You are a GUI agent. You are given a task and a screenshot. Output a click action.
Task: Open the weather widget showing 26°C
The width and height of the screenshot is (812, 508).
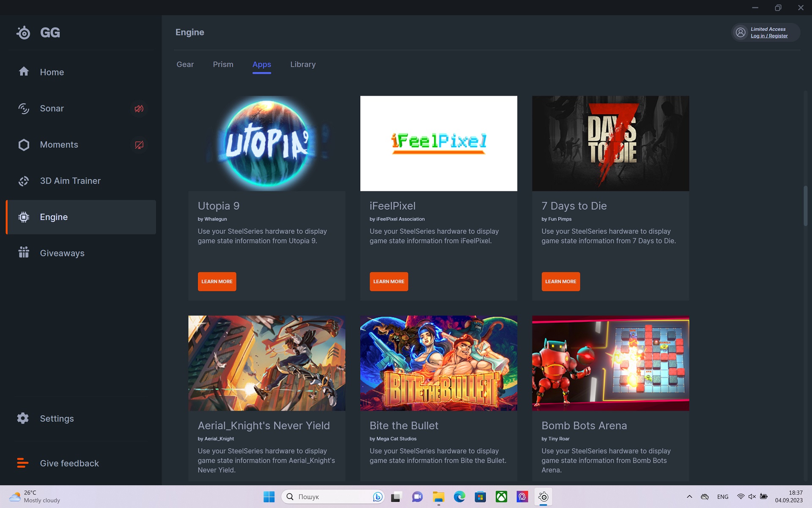pyautogui.click(x=35, y=497)
